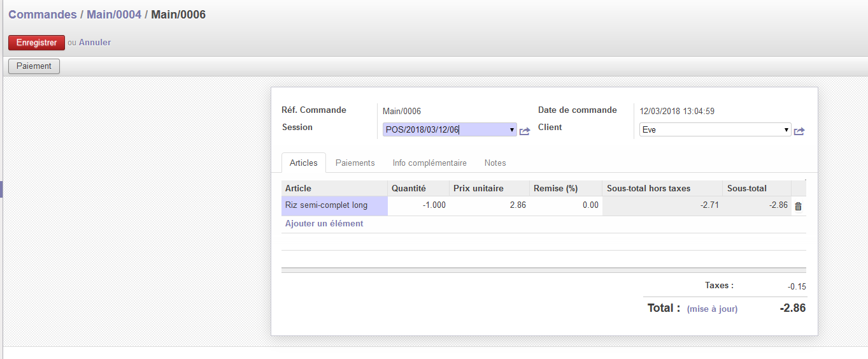Image resolution: width=868 pixels, height=359 pixels.
Task: Go to Commandes breadcrumb
Action: [x=42, y=14]
